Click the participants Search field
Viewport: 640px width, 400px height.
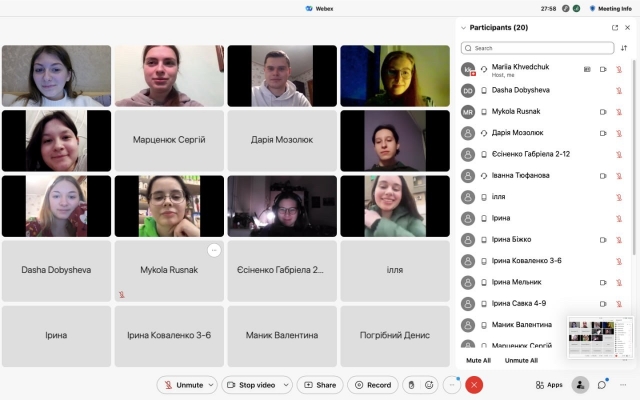click(537, 48)
